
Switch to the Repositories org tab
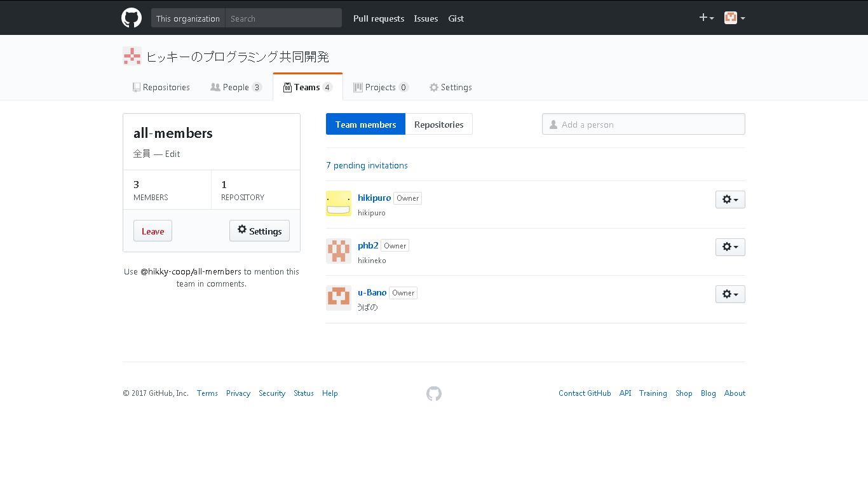(161, 87)
